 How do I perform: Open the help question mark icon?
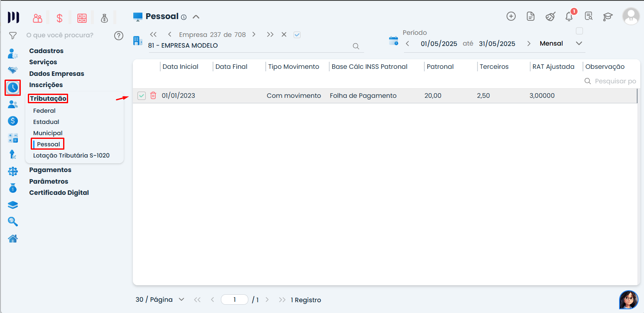(x=119, y=36)
